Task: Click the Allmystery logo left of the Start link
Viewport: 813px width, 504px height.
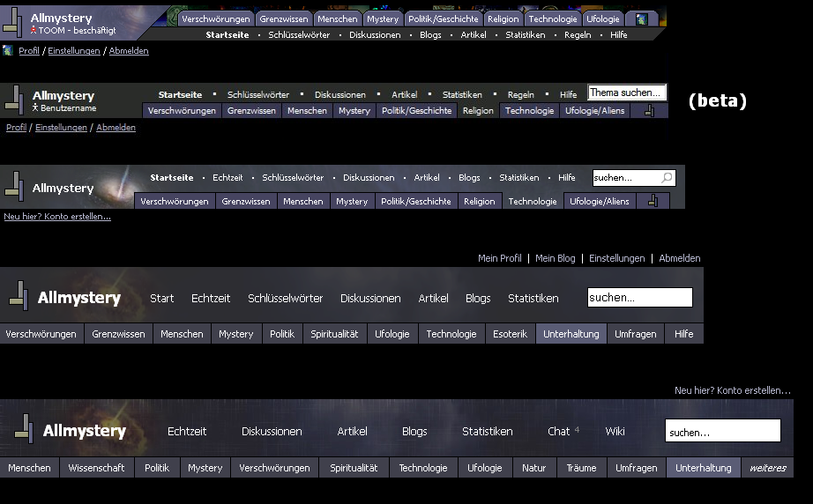Action: 65,298
